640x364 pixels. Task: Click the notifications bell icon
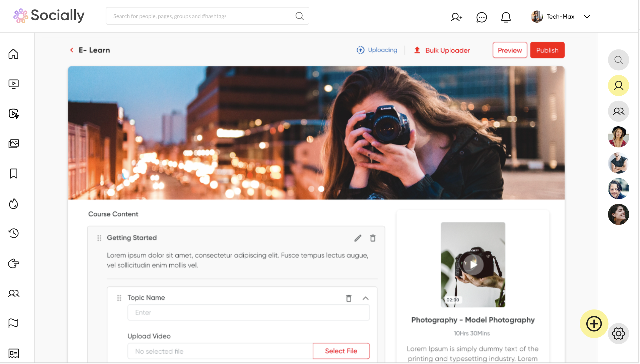tap(506, 17)
